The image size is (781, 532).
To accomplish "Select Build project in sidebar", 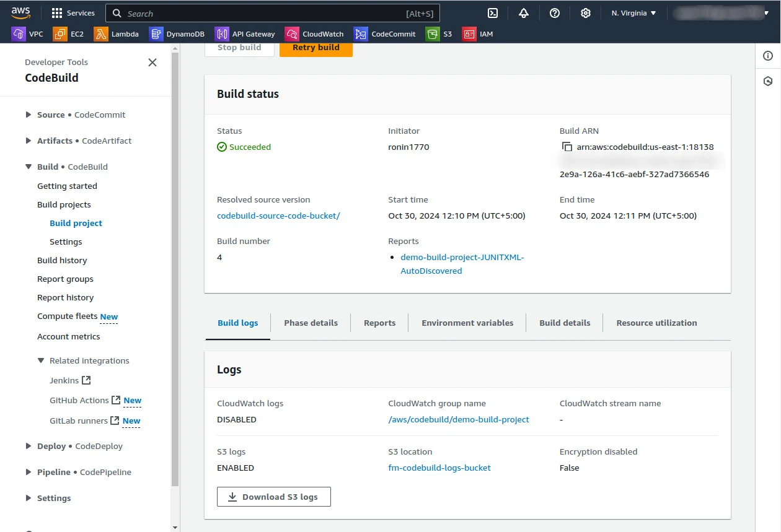I will pyautogui.click(x=76, y=223).
